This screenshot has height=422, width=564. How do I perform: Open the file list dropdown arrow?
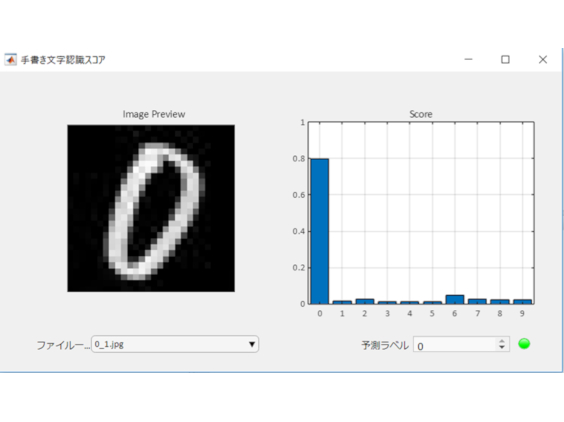point(252,344)
